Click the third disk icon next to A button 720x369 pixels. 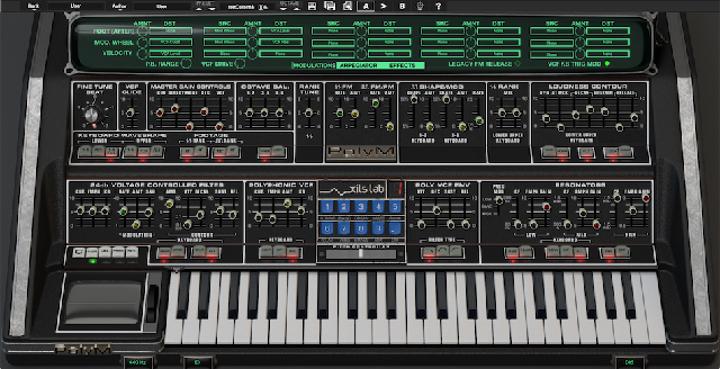[348, 6]
